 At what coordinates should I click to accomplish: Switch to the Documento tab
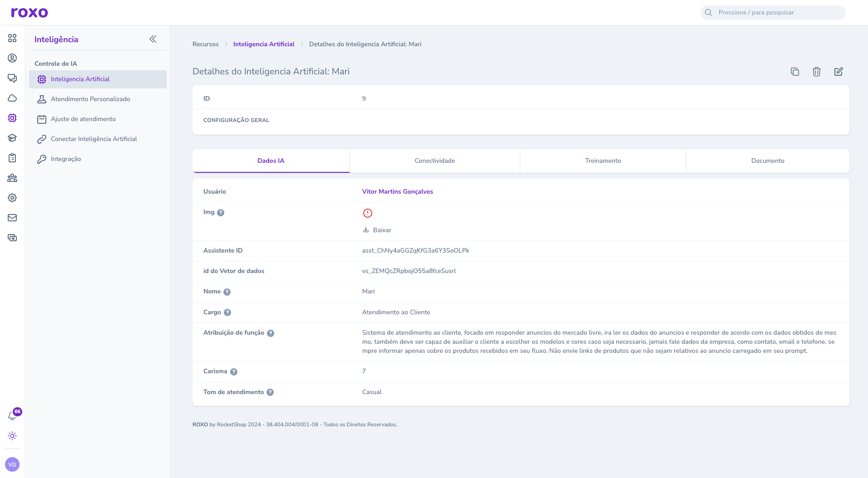(768, 161)
